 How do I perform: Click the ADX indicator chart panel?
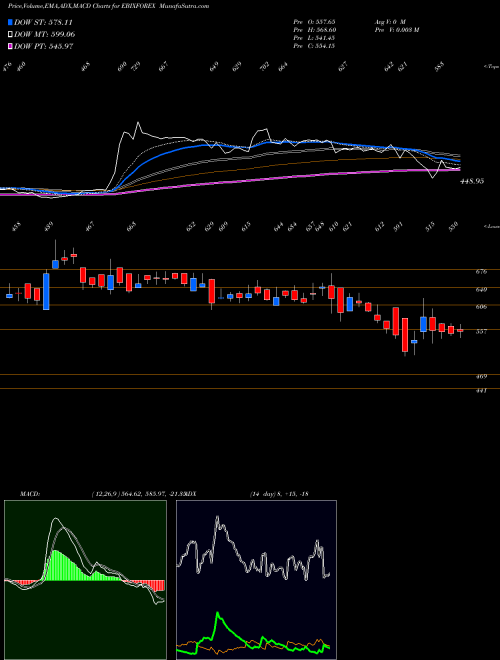point(256,580)
